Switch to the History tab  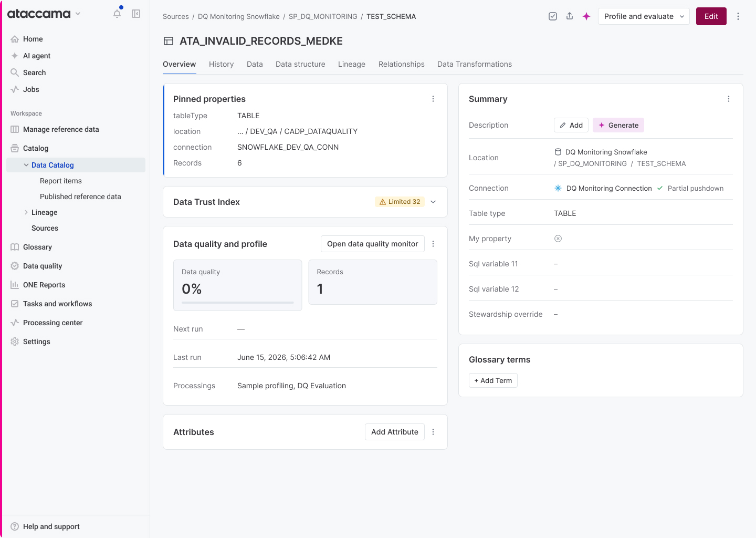221,64
